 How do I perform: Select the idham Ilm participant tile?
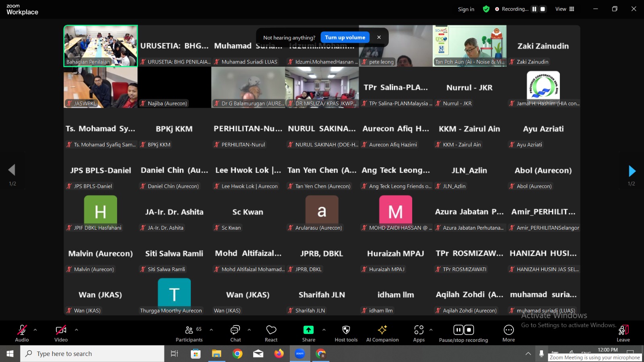pyautogui.click(x=396, y=294)
